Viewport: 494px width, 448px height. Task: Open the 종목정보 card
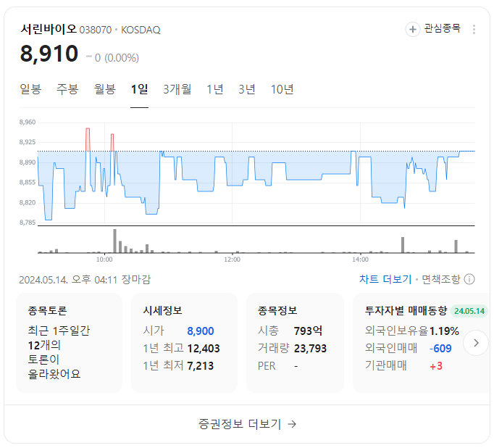[295, 343]
